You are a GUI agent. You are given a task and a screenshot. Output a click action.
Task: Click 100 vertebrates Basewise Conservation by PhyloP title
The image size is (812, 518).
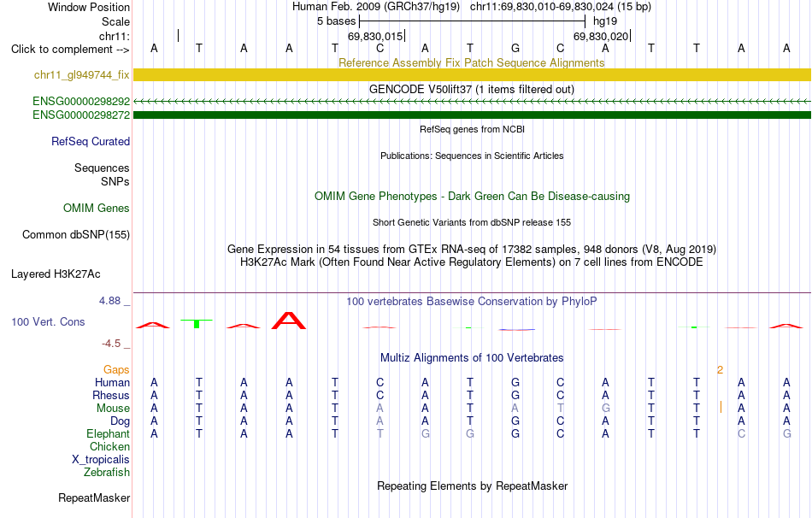[x=472, y=302]
